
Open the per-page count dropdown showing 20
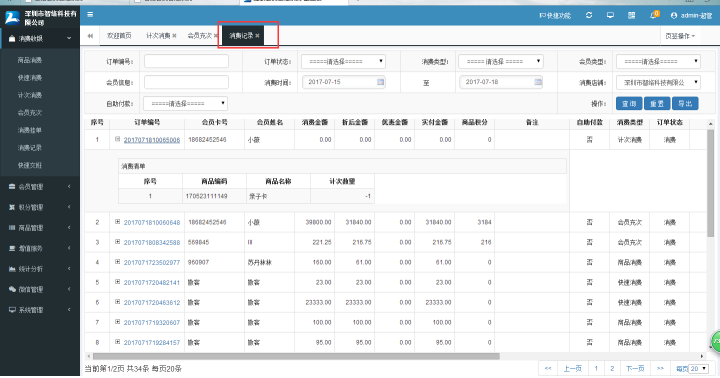coord(698,369)
